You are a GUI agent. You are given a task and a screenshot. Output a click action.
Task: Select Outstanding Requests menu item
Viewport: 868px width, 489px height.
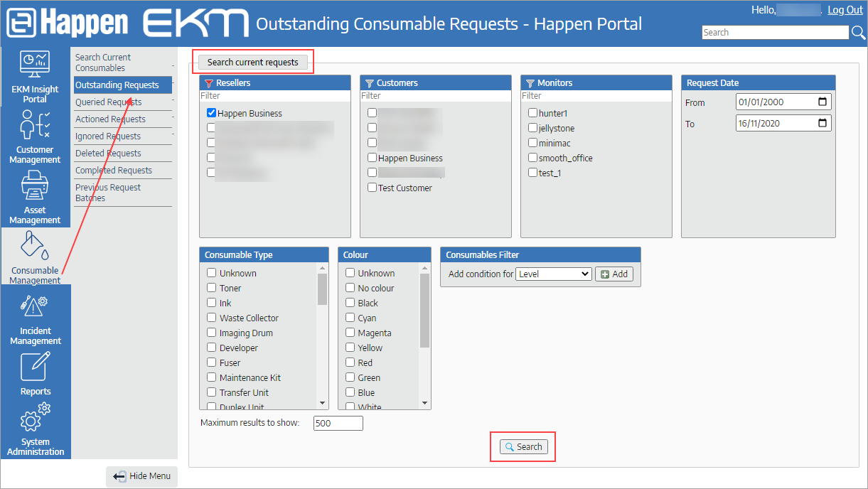point(123,85)
